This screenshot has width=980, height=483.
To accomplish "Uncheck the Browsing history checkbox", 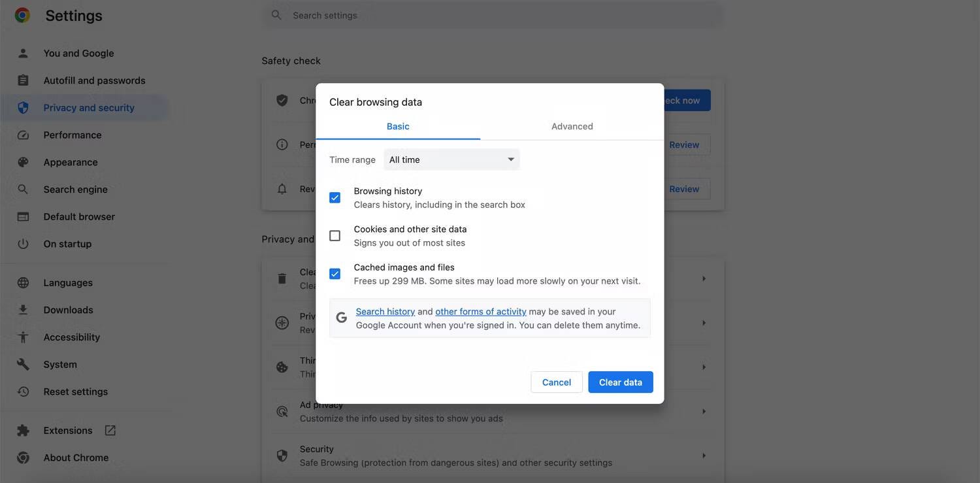I will point(335,197).
